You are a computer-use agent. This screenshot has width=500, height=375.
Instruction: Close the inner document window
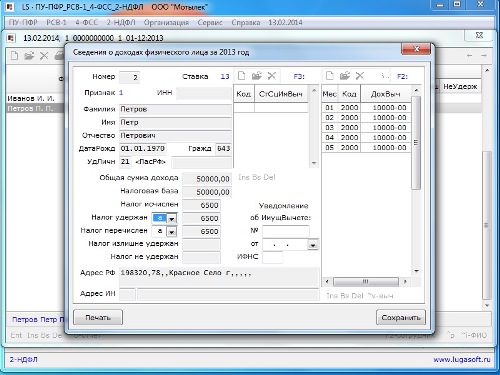point(479,35)
